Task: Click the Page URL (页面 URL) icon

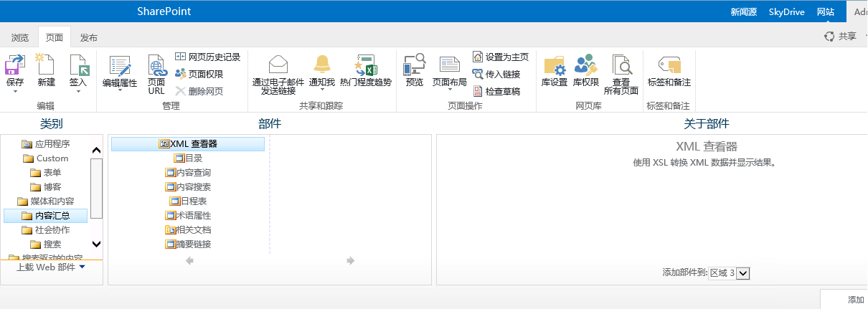Action: pyautogui.click(x=156, y=65)
